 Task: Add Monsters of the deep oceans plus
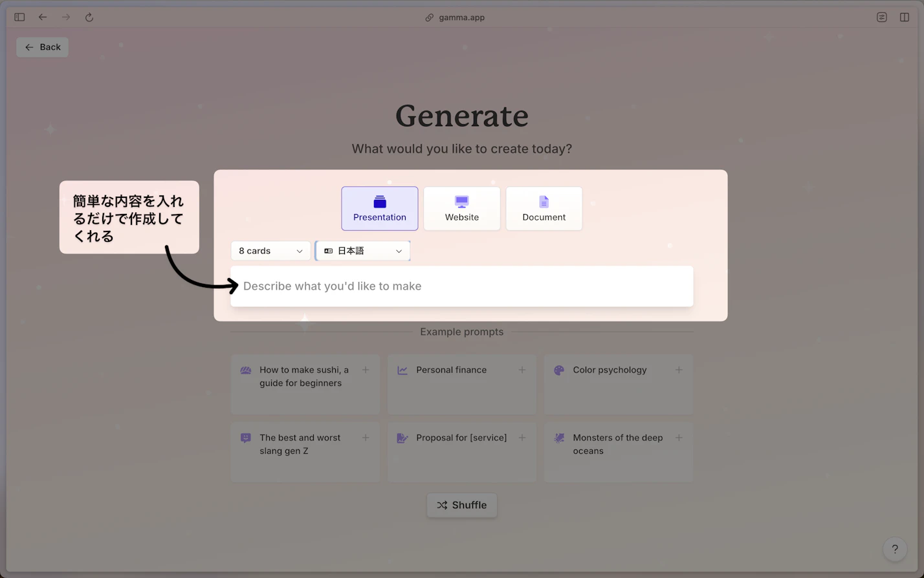(x=679, y=438)
